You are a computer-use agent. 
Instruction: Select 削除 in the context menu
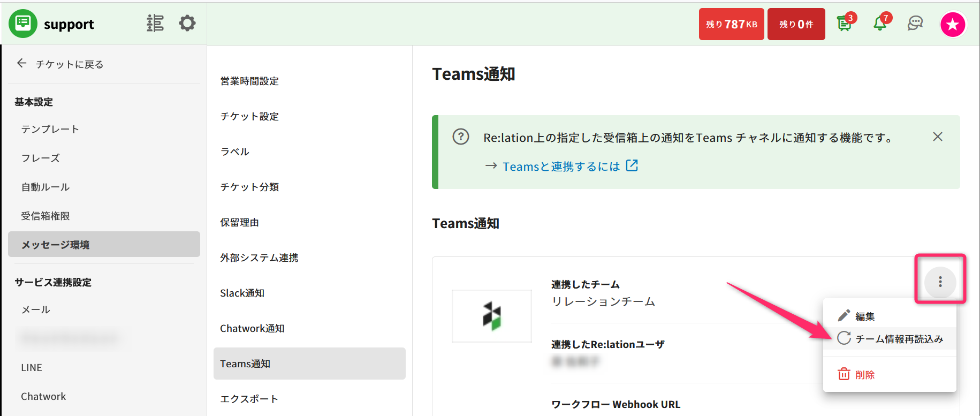[x=890, y=374]
